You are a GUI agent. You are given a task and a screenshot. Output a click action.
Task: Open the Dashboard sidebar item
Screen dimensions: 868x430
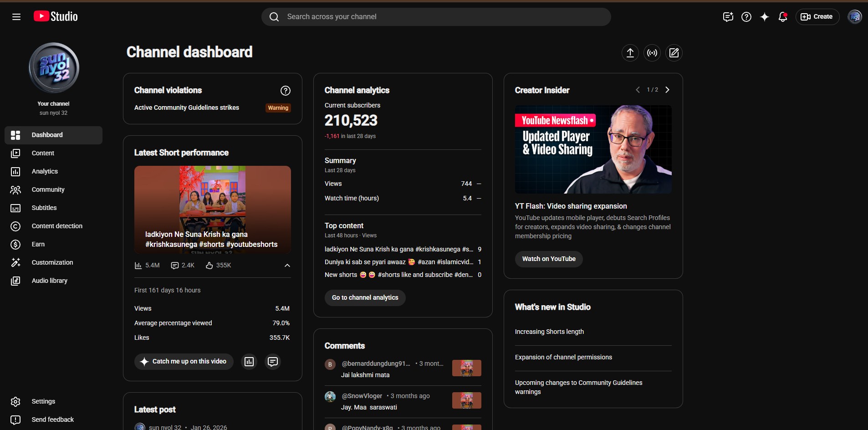[x=53, y=135]
